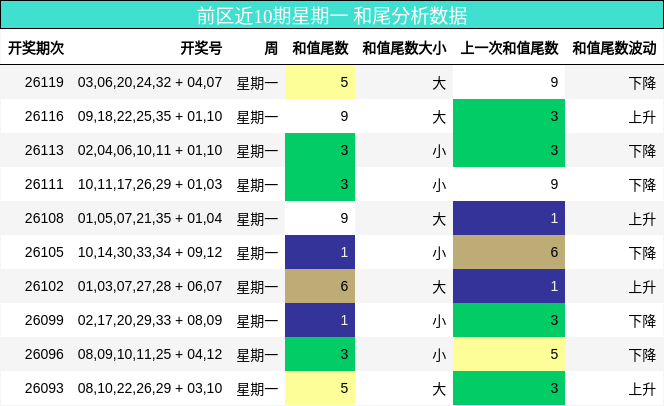Select numbers 01,05,07,21,35 + 01,04
This screenshot has height=406, width=664.
coord(150,218)
